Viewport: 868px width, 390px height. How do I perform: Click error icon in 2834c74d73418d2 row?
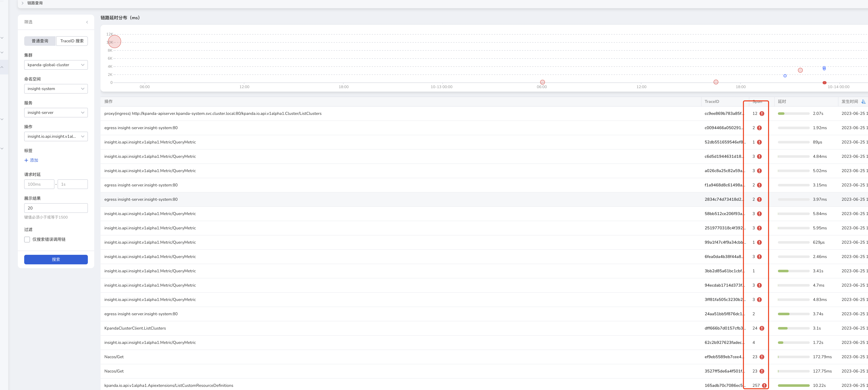coord(759,199)
